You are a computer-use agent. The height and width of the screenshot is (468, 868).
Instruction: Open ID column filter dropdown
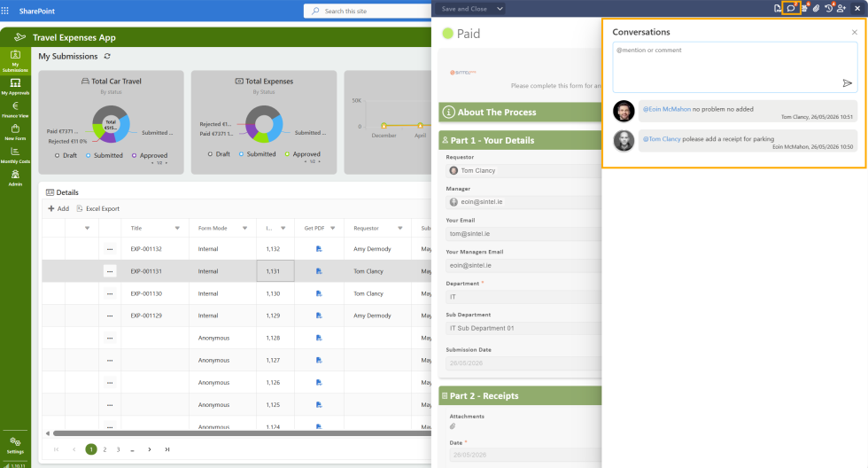[283, 228]
